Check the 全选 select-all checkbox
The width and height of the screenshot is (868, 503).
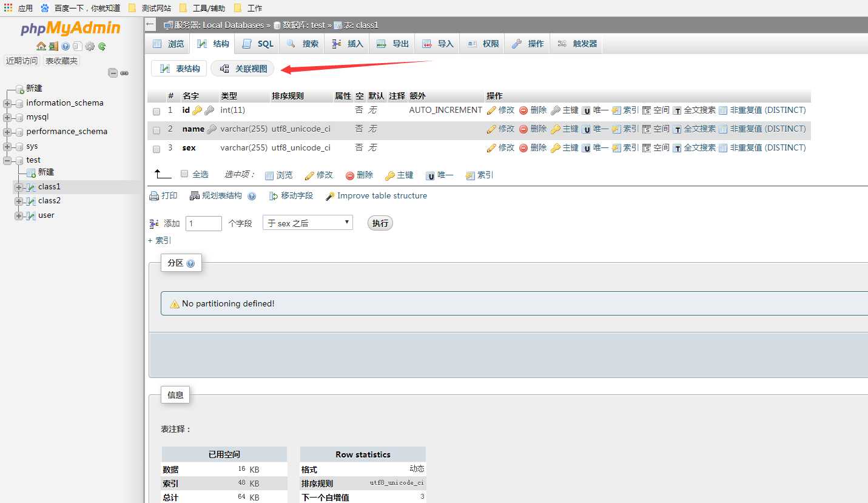coord(185,174)
